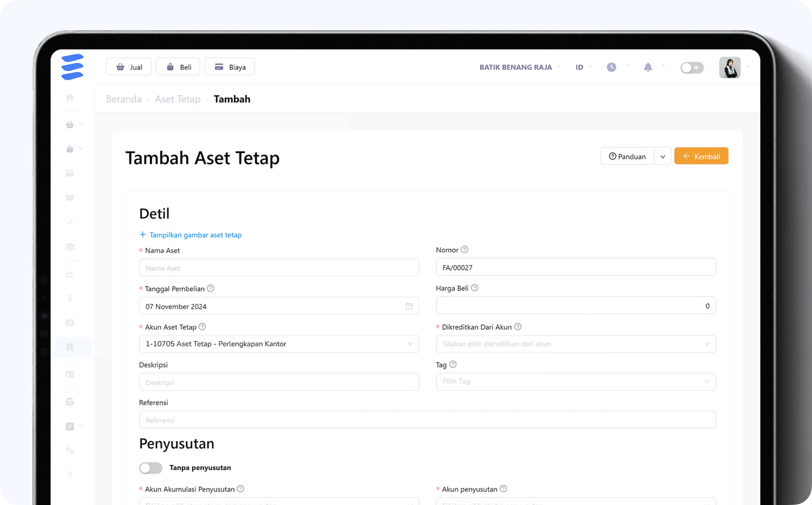Click help icon next to Nomor
The width and height of the screenshot is (812, 505).
tap(465, 249)
